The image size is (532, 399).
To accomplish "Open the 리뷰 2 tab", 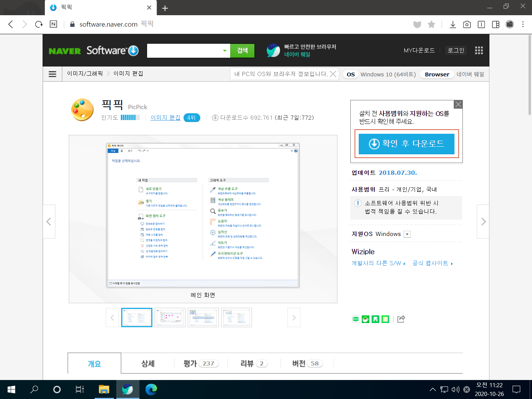I will click(x=254, y=364).
